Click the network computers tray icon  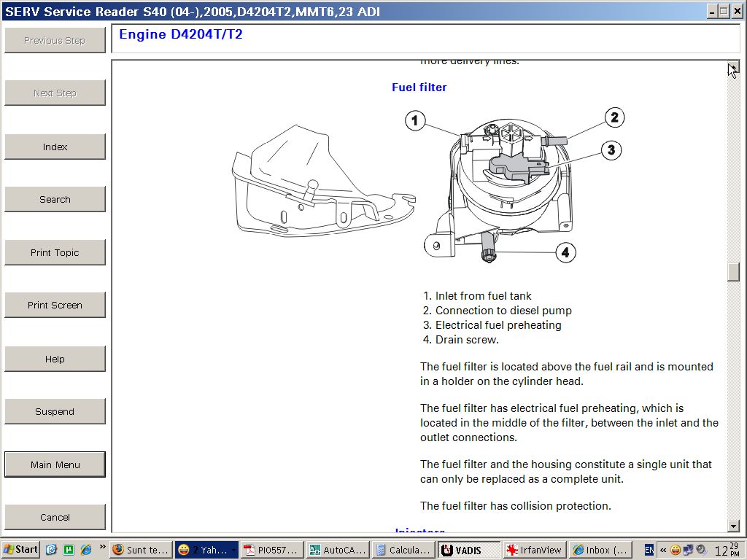click(688, 550)
